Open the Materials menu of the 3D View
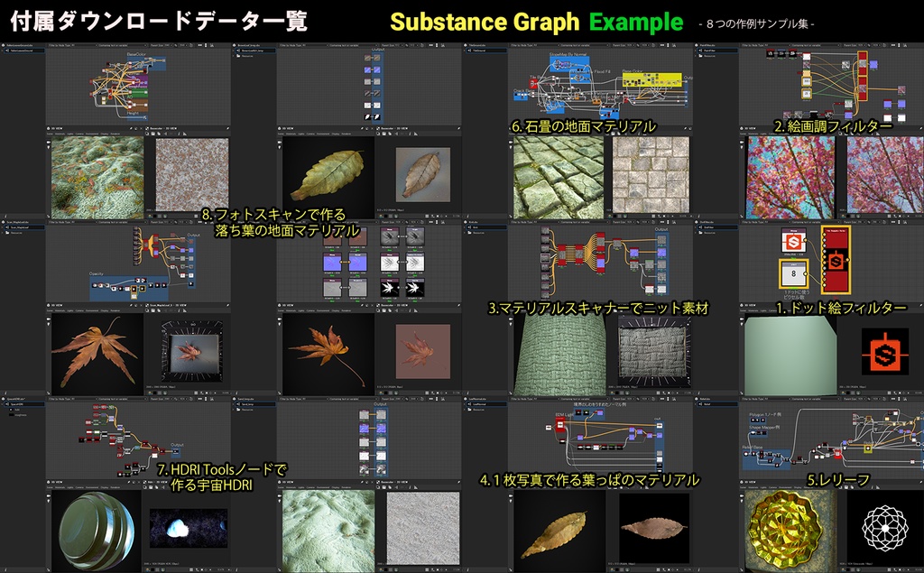Screen dimensions: 924x573 point(60,136)
